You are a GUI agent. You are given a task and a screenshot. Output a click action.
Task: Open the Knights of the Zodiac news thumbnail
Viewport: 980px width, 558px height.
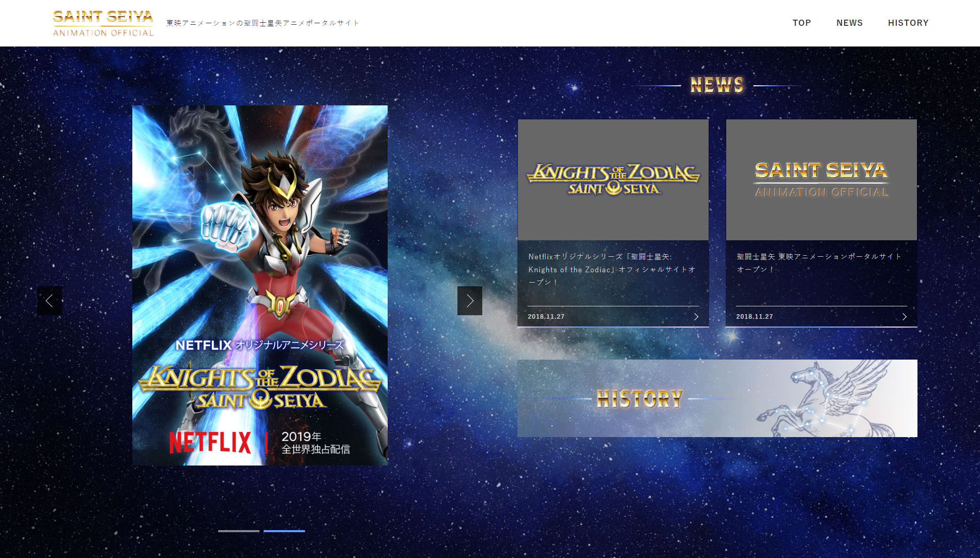pos(613,180)
